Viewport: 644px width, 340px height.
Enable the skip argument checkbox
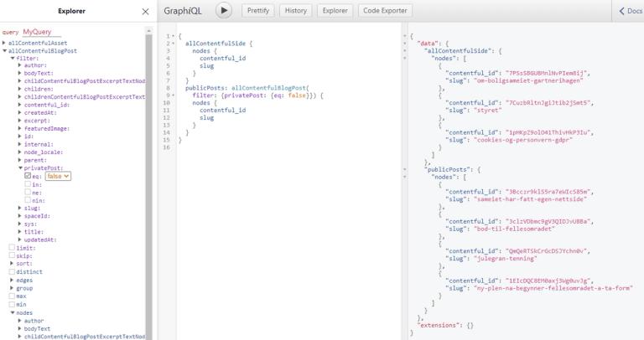pyautogui.click(x=12, y=255)
